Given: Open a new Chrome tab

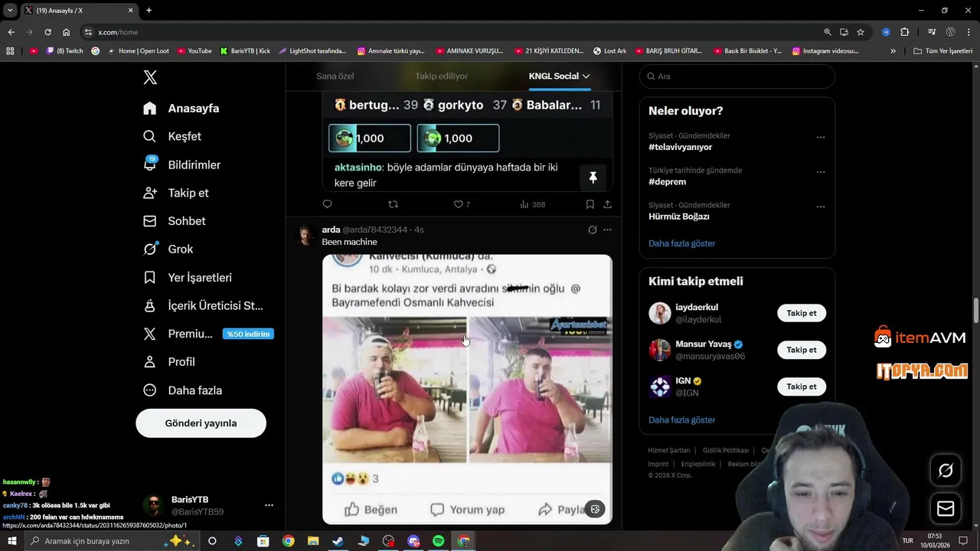Looking at the screenshot, I should click(x=149, y=10).
